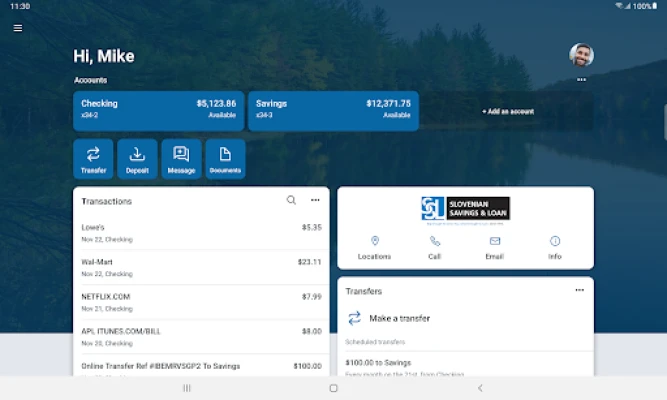Search transactions with the magnifier icon
The height and width of the screenshot is (400, 667).
291,200
